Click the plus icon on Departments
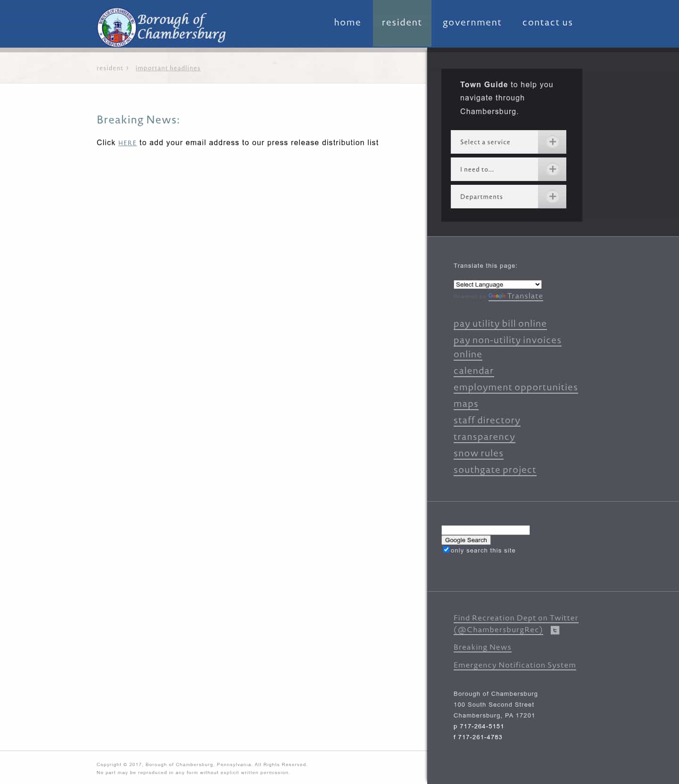This screenshot has height=784, width=679. pos(553,197)
